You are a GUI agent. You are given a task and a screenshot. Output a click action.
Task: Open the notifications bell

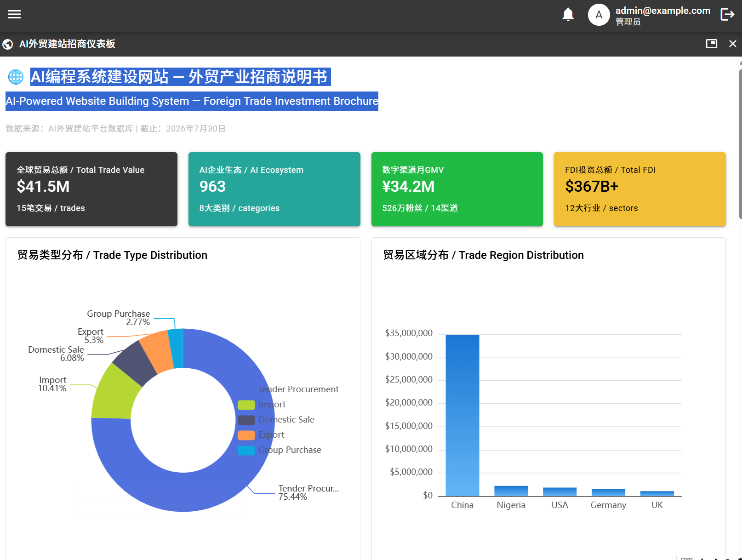tap(568, 15)
